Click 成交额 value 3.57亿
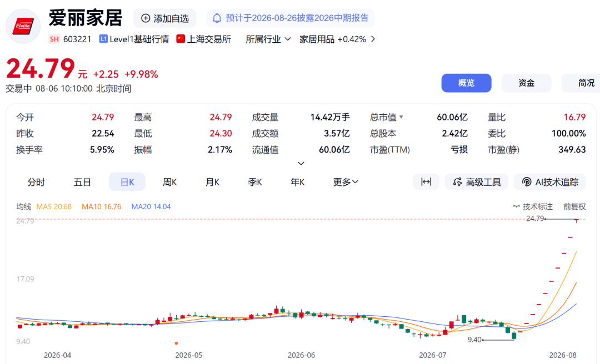The width and height of the screenshot is (600, 364). (337, 133)
